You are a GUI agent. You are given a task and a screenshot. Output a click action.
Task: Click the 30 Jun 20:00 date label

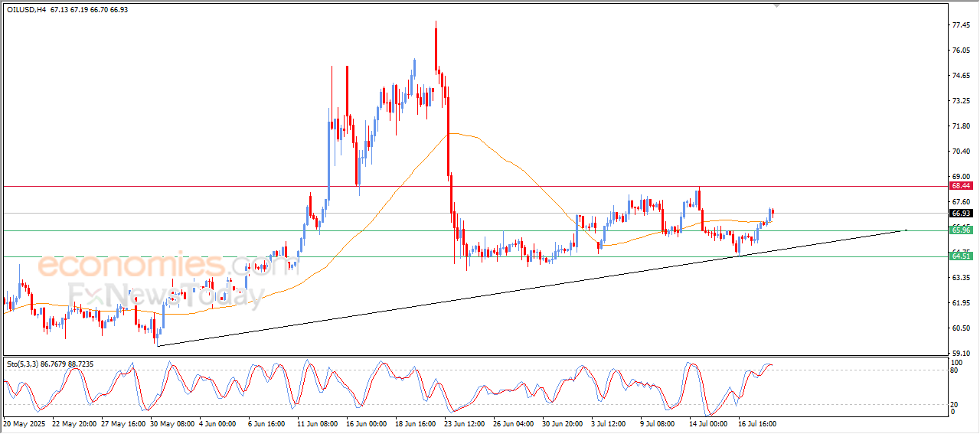point(563,423)
